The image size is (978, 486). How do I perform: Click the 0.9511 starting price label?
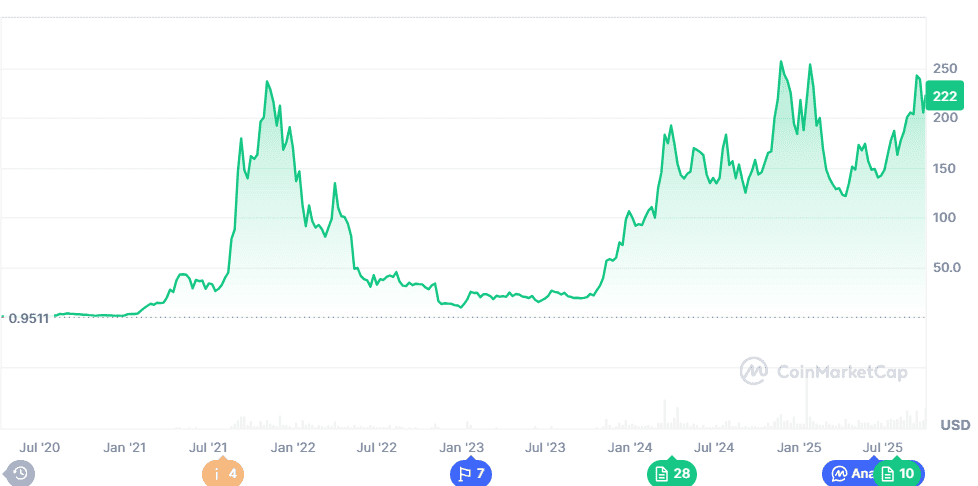pos(32,318)
